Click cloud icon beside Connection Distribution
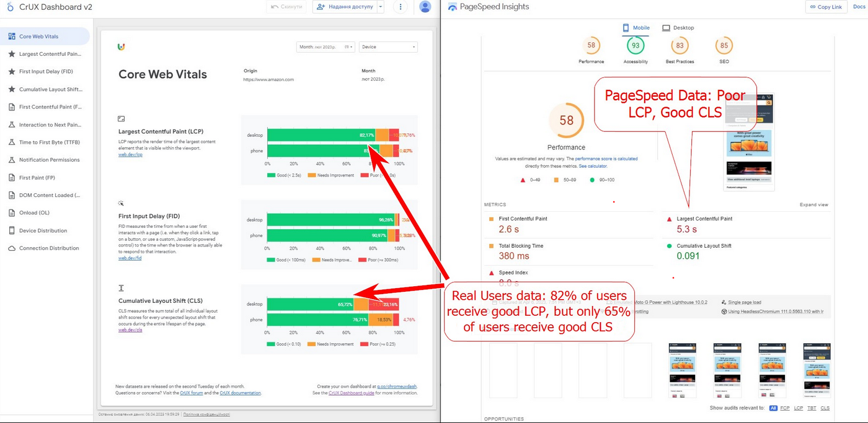The width and height of the screenshot is (868, 423). coord(12,248)
